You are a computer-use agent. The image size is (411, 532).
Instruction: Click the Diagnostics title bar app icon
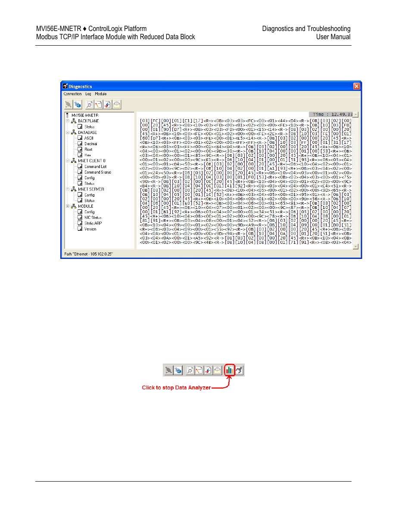tap(65, 86)
